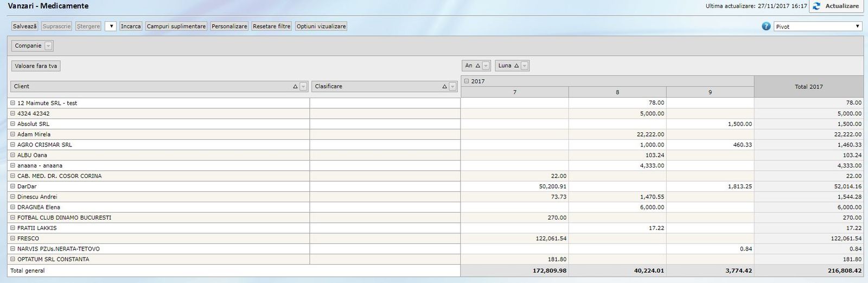868x283 pixels.
Task: Click the Client column sort triangle
Action: click(x=295, y=87)
